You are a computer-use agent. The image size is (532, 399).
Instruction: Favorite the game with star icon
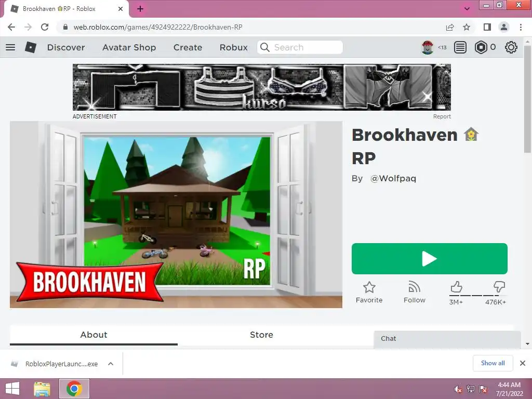click(369, 292)
